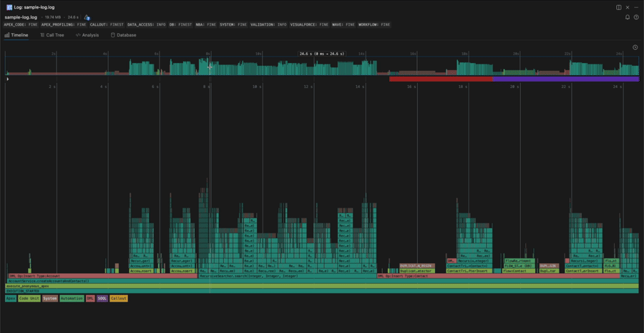
Task: Click the clock icon above the minimap
Action: (x=635, y=47)
